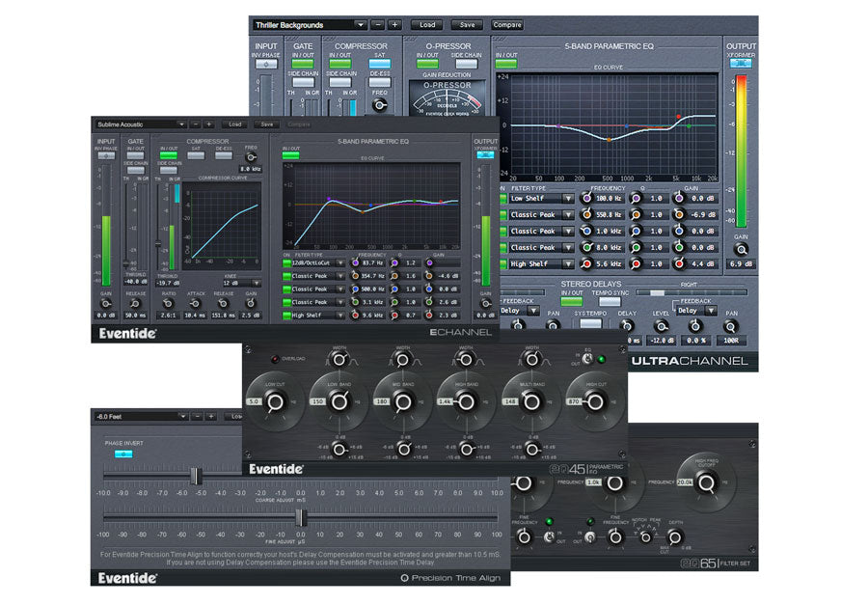The width and height of the screenshot is (868, 605).
Task: Click the EChannel gate Release knob
Action: [x=134, y=302]
